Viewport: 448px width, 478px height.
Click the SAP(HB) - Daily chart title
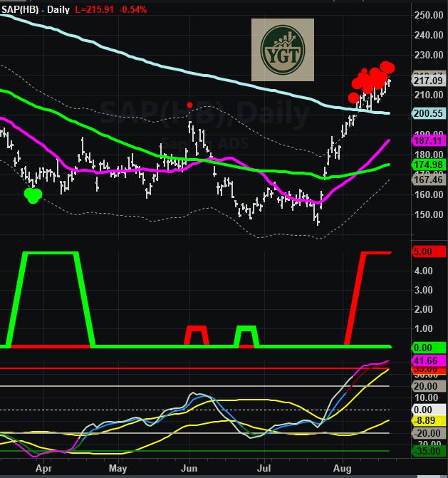coord(36,9)
